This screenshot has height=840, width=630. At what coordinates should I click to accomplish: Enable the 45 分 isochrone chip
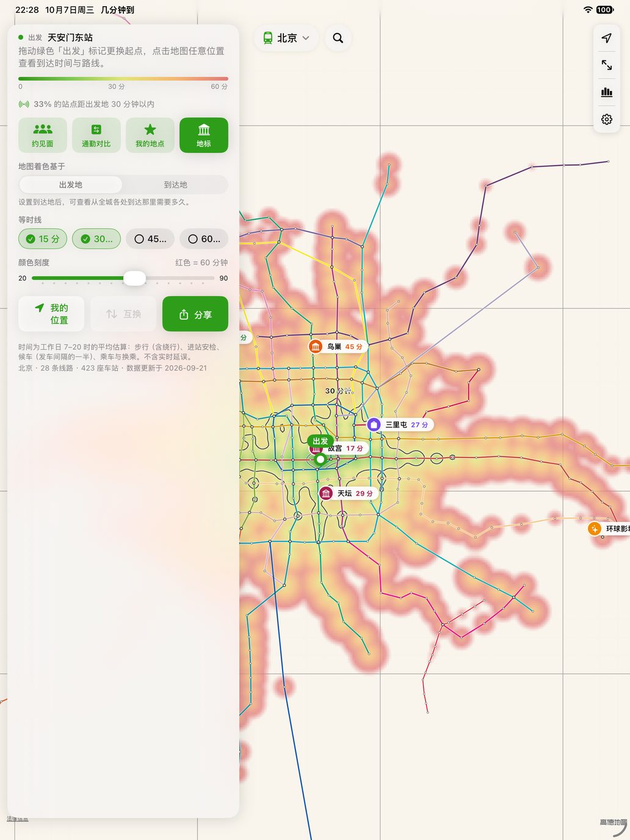(150, 239)
